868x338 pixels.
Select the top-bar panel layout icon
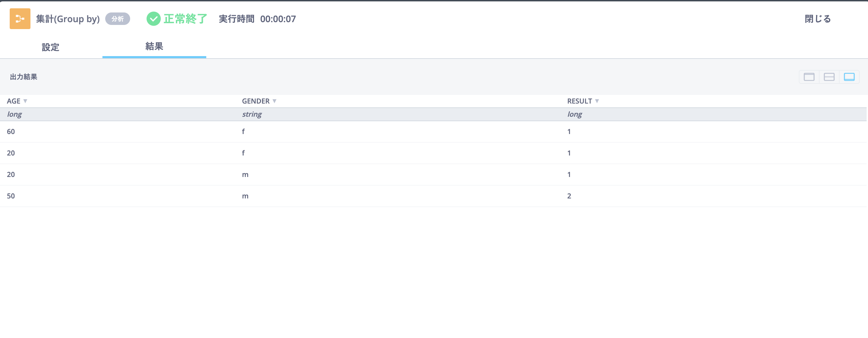(x=809, y=77)
